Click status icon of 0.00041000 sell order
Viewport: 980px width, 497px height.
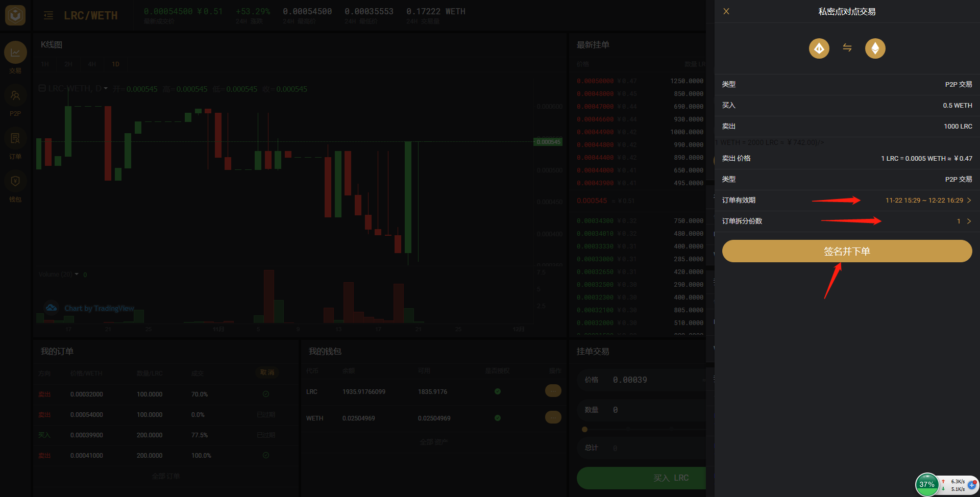[x=266, y=455]
